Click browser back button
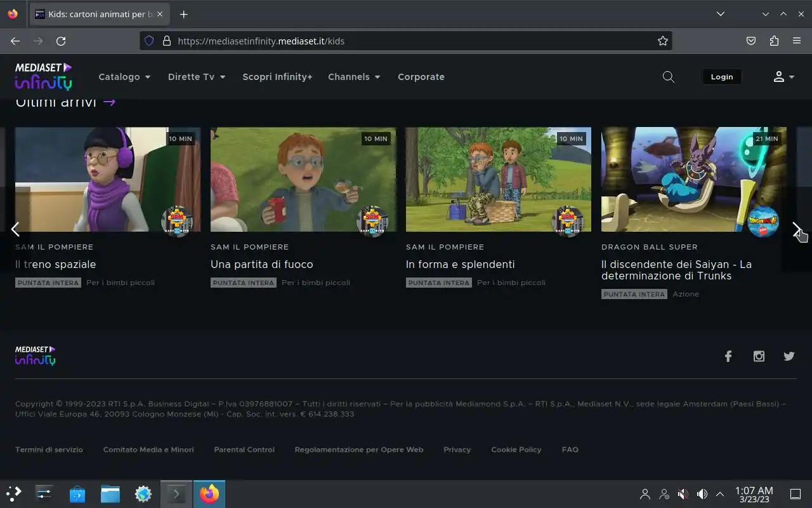 (15, 41)
